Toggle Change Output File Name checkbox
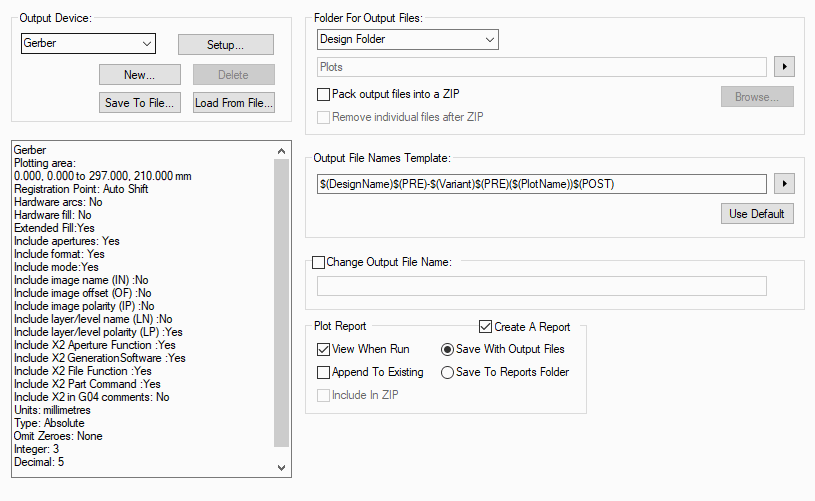 pos(319,263)
